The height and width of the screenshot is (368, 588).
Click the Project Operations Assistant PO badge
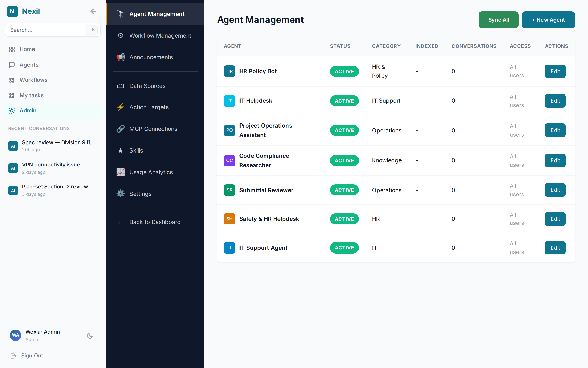click(x=229, y=130)
